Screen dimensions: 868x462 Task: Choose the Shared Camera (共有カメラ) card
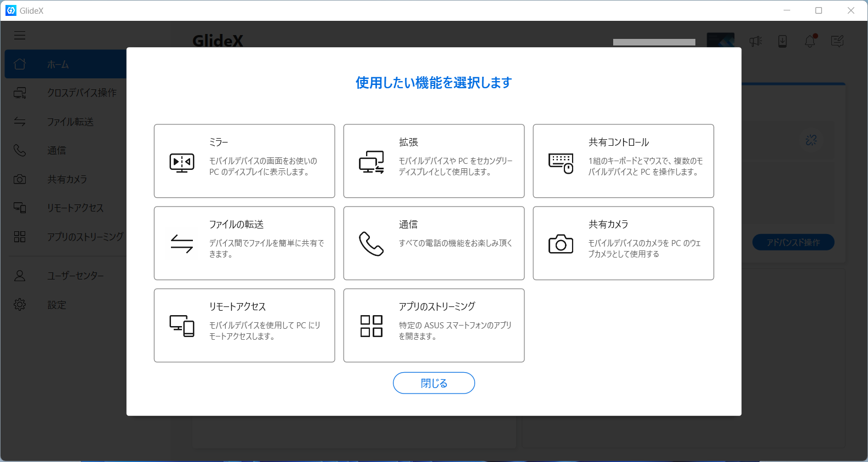click(x=623, y=243)
